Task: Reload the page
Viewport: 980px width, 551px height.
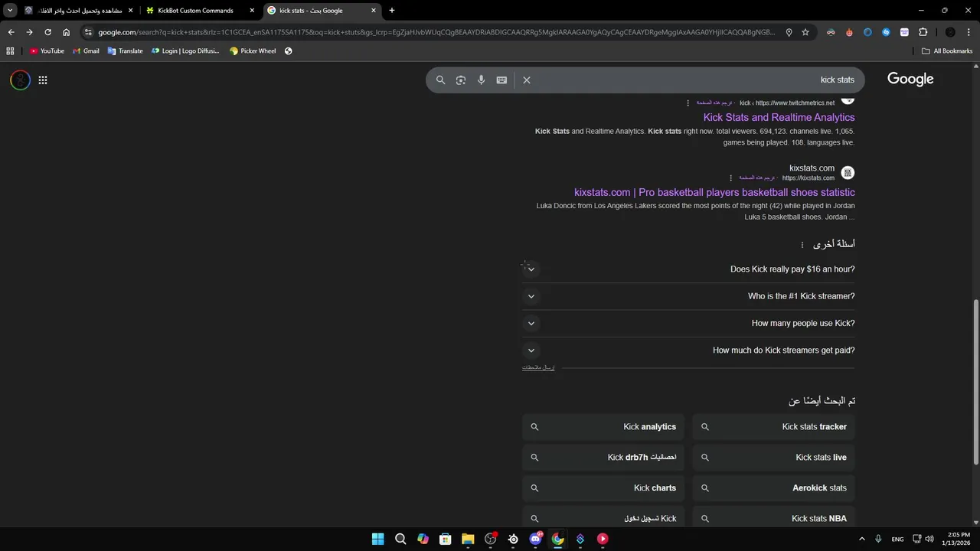Action: tap(47, 32)
